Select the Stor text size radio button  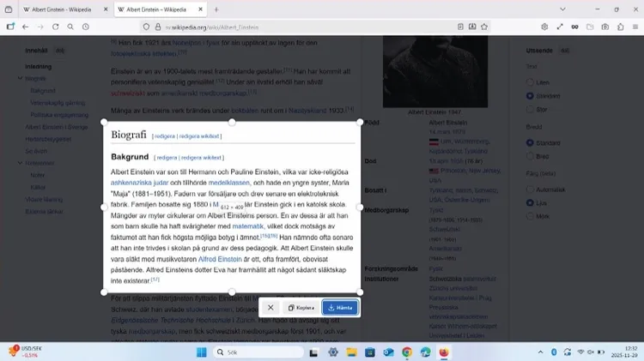pyautogui.click(x=530, y=109)
